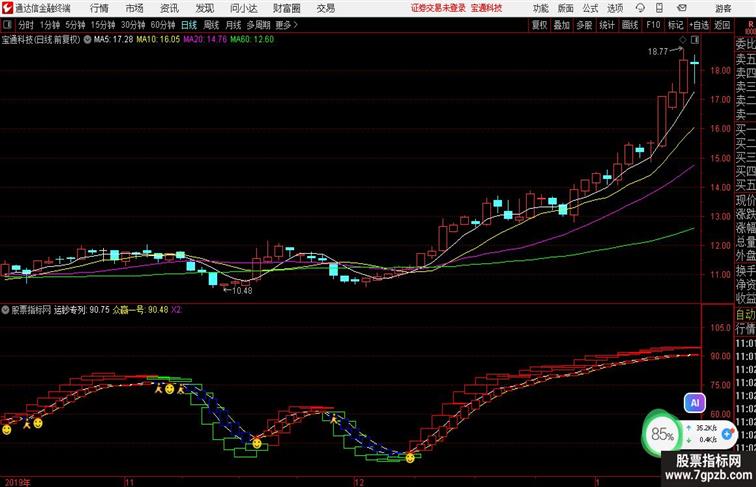Click the MA5: 17.28 label
756x487 pixels.
[x=113, y=40]
